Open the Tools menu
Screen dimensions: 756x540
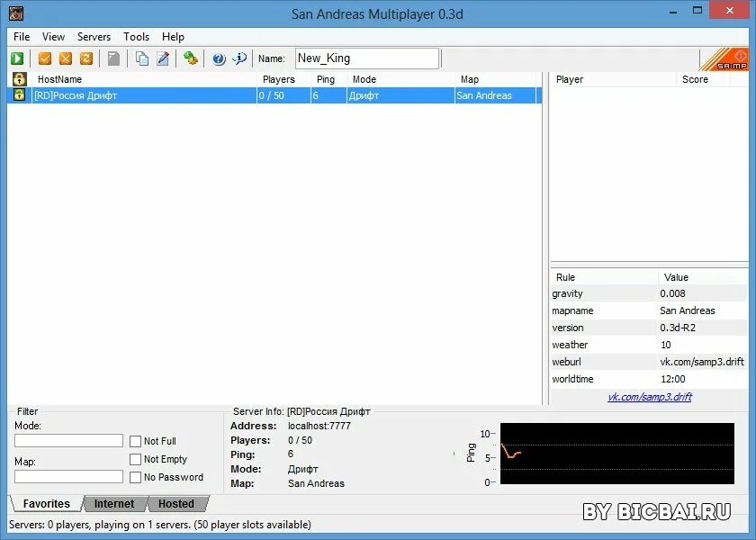pos(137,37)
